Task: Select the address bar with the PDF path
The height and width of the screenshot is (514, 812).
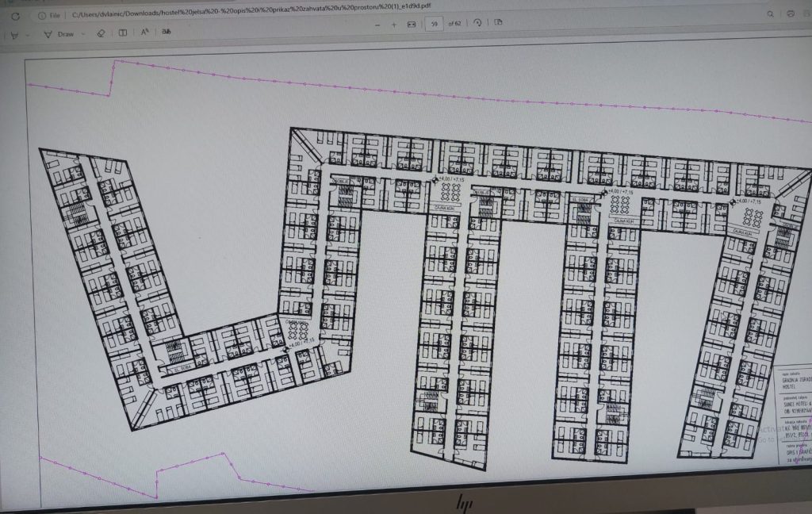Action: click(238, 15)
